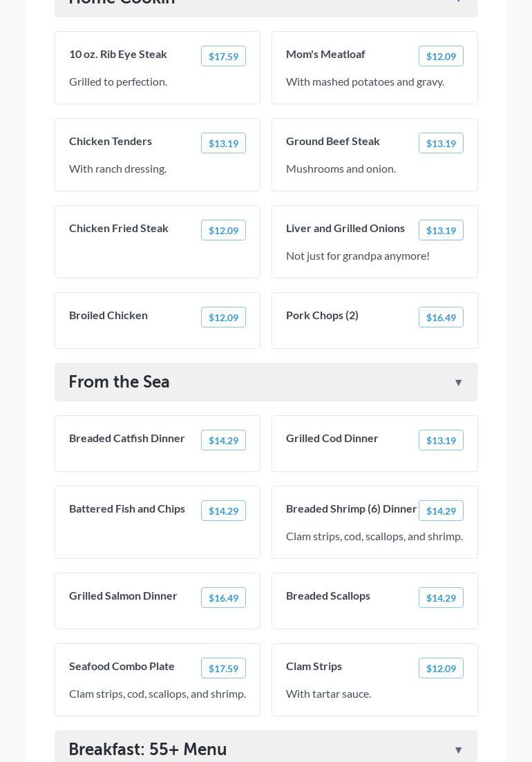Click Mom's Meatloaf $12.09 price tag

(x=441, y=57)
